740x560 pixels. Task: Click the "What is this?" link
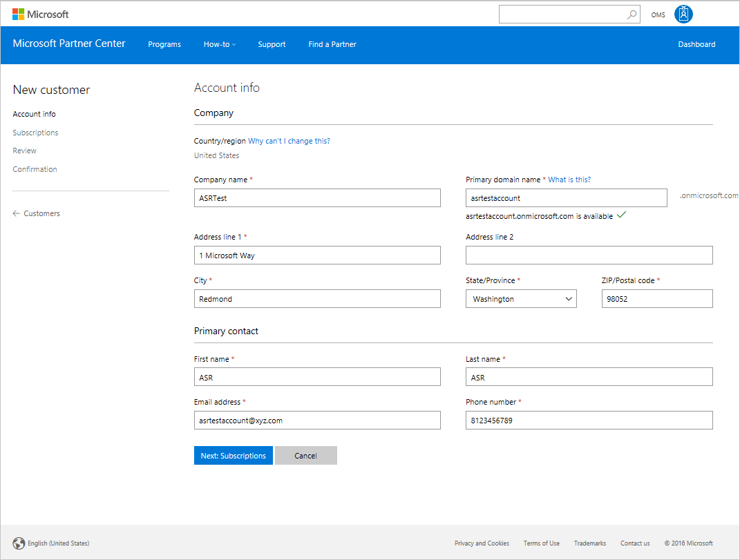tap(569, 180)
